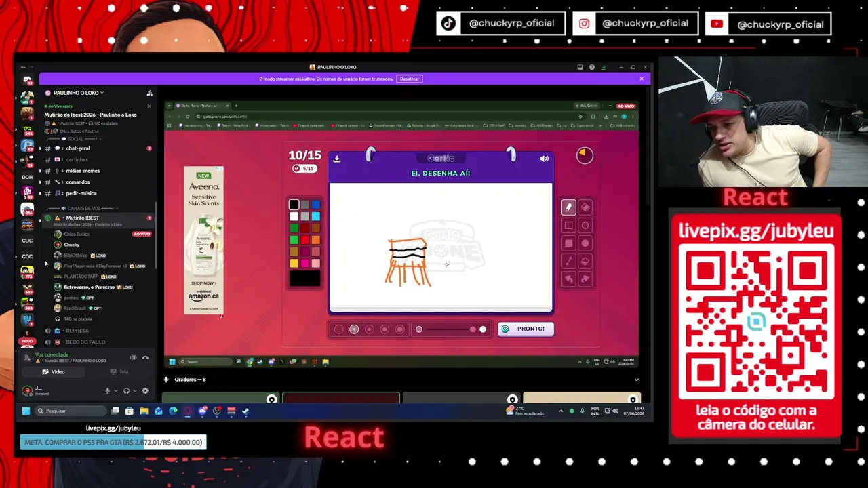Collapse the Oradores speakers section chevron
This screenshot has height=488, width=868.
click(x=636, y=380)
